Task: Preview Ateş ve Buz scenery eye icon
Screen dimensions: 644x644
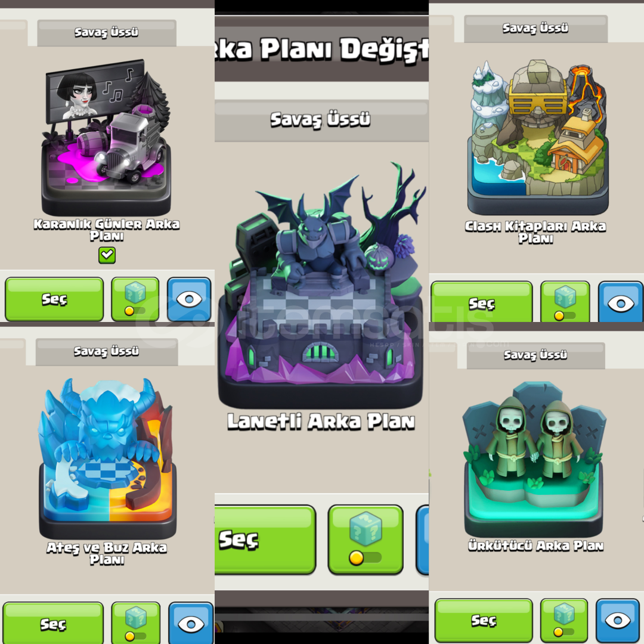Action: tap(191, 623)
